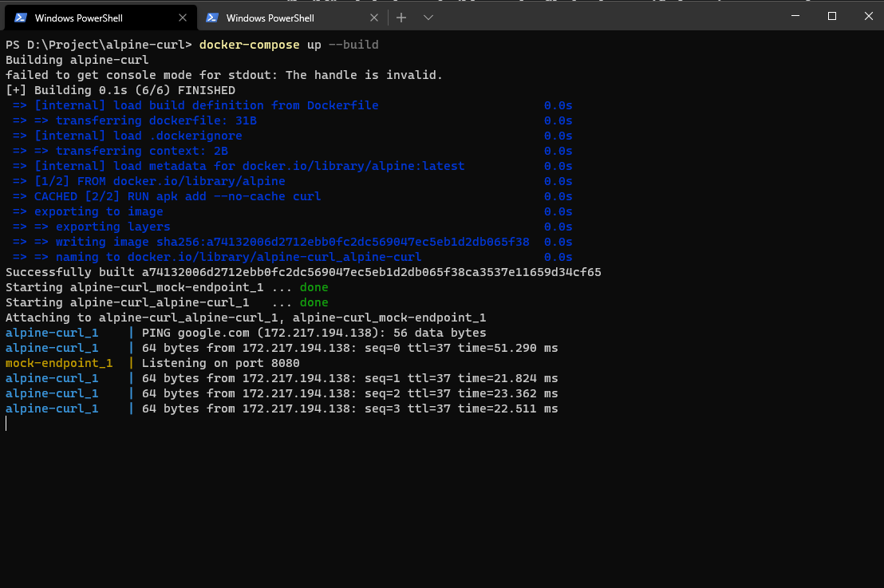
Task: Click 'transferring context: 2B' line
Action: 292,151
